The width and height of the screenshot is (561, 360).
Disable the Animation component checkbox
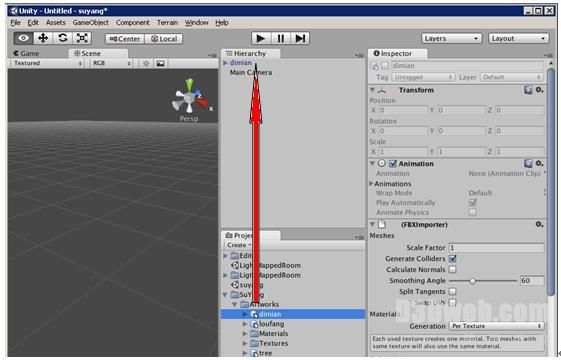393,164
